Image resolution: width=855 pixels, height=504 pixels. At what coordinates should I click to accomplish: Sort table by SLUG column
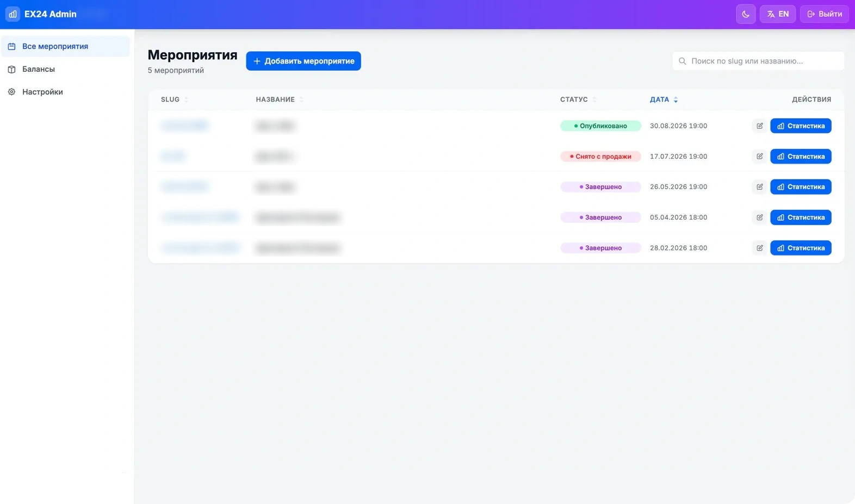[x=175, y=99]
